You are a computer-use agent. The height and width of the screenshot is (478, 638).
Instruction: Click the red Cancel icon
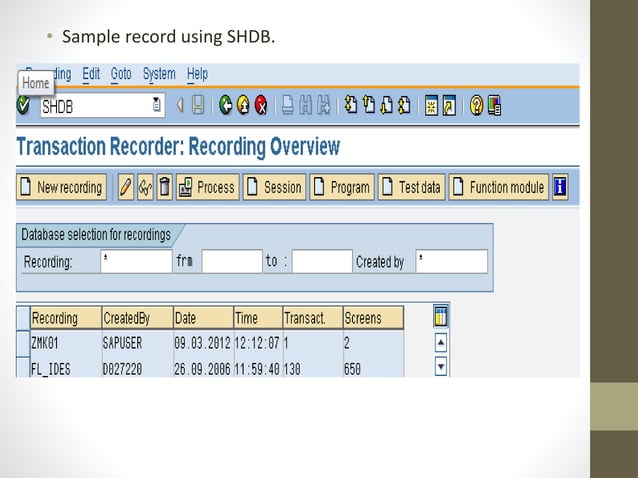click(x=261, y=105)
